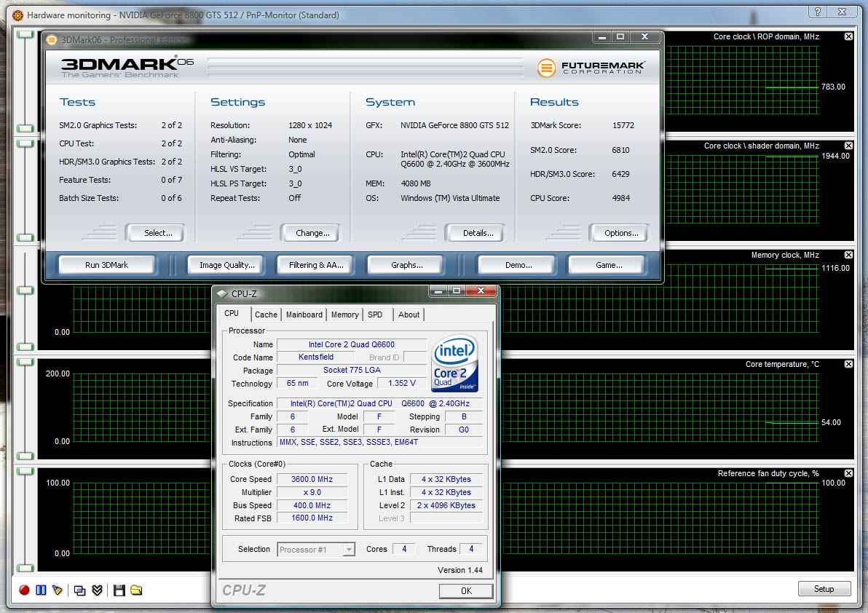Click the Image Quality... button
The width and height of the screenshot is (868, 613).
(x=227, y=265)
